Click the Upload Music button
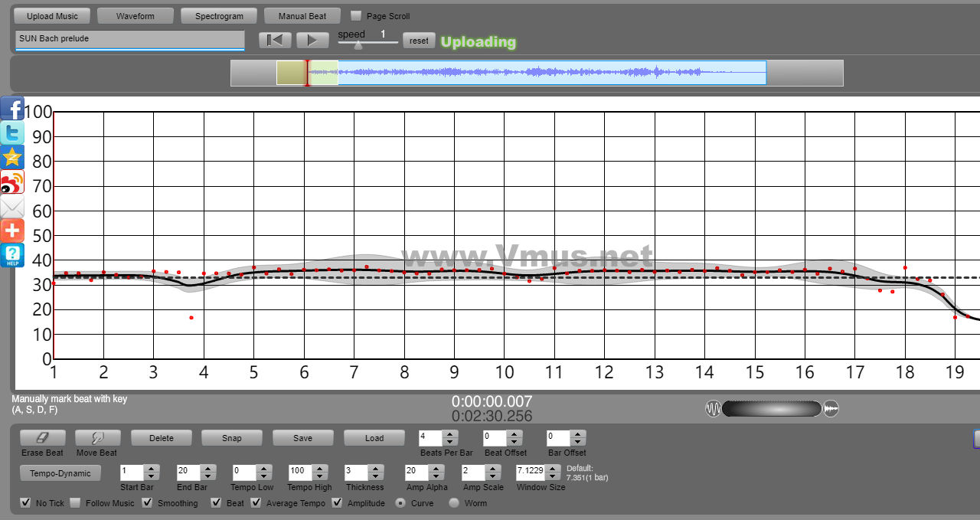 pos(52,16)
